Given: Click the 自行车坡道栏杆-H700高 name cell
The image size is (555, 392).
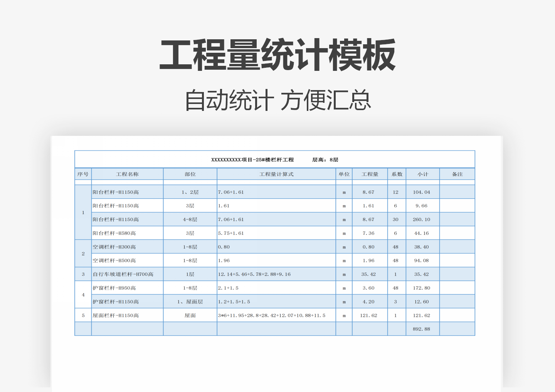Looking at the screenshot, I should 123,274.
